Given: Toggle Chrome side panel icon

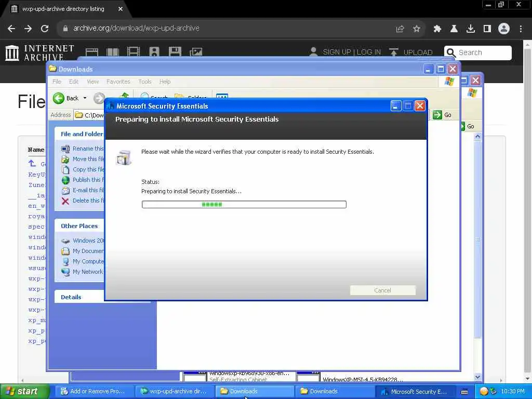Looking at the screenshot, I should click(487, 29).
